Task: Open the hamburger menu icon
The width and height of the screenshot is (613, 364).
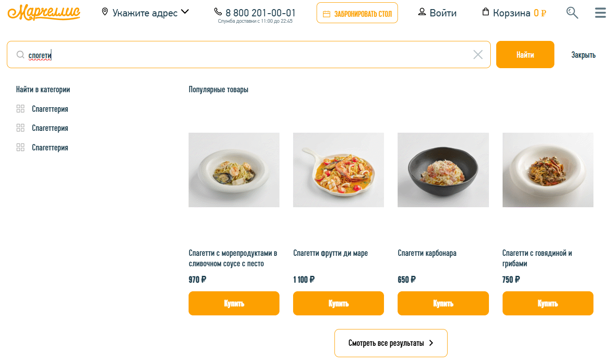Action: pos(600,13)
